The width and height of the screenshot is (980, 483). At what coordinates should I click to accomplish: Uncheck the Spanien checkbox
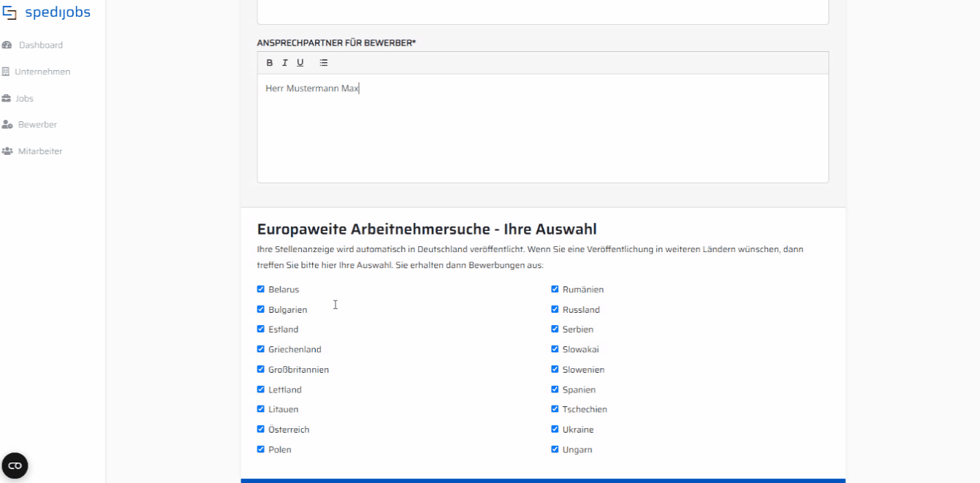click(555, 389)
